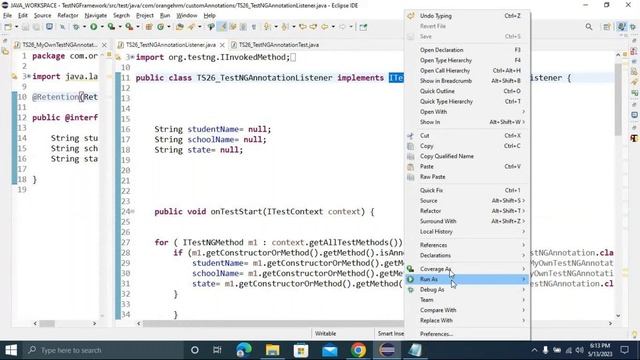Image resolution: width=640 pixels, height=360 pixels.
Task: Click the Run External Tools toolbar icon
Action: click(129, 27)
